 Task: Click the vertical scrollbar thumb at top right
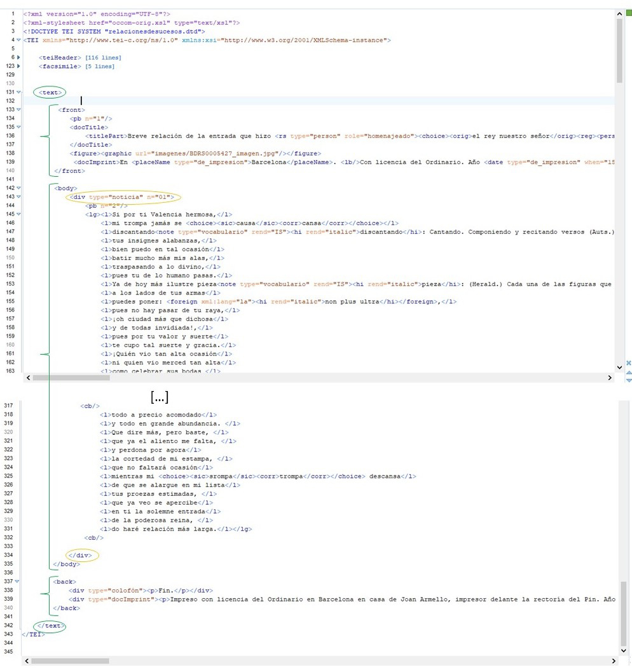pos(620,51)
